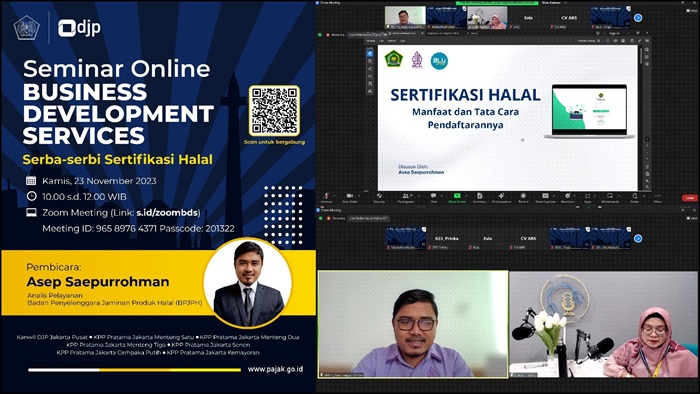Open the Security shield icon
The width and height of the screenshot is (700, 394).
click(x=379, y=195)
